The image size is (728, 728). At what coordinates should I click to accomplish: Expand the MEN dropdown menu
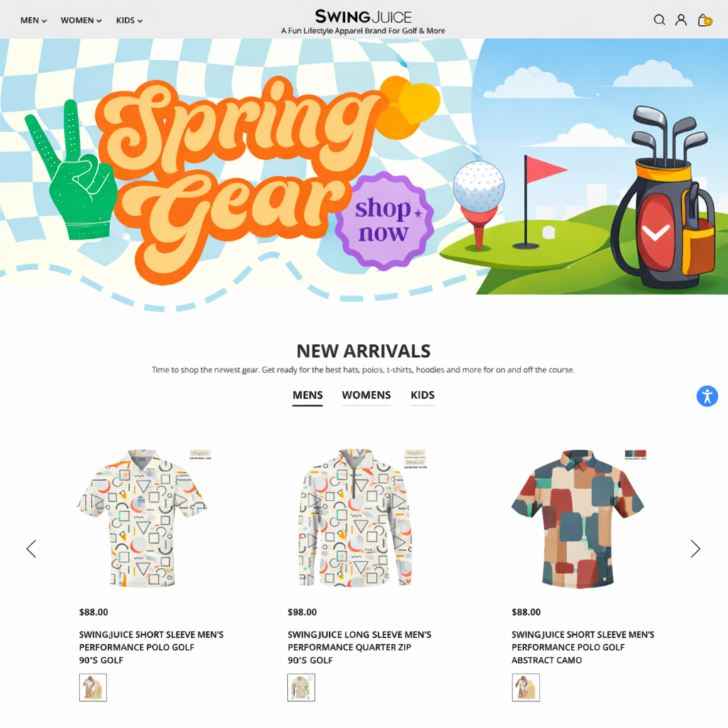coord(33,21)
